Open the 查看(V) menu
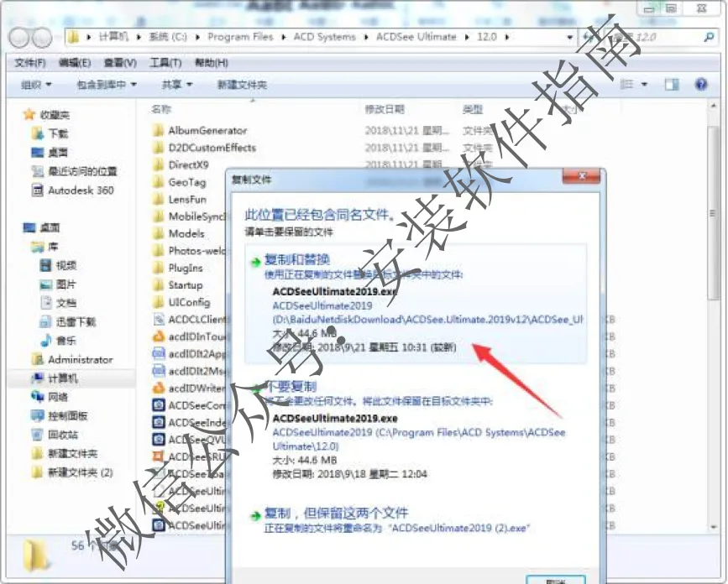Image resolution: width=728 pixels, height=584 pixels. coord(120,63)
